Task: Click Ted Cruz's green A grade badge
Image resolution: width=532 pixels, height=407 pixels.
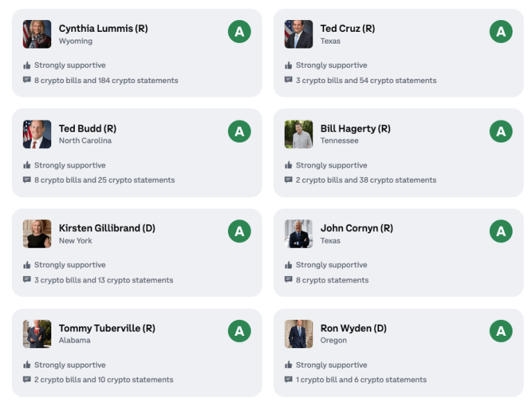Action: [501, 31]
